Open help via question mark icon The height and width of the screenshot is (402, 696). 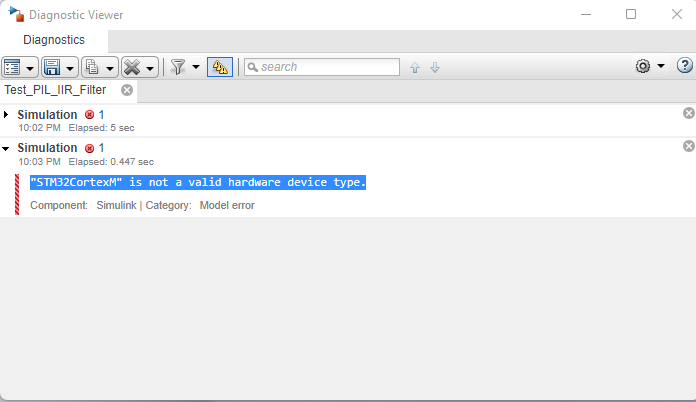point(684,66)
